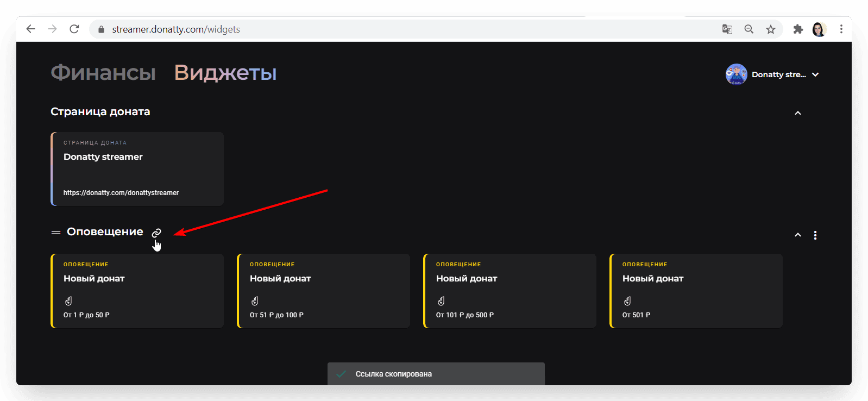This screenshot has width=868, height=401.
Task: Open the Google Translate page icon
Action: click(x=727, y=29)
